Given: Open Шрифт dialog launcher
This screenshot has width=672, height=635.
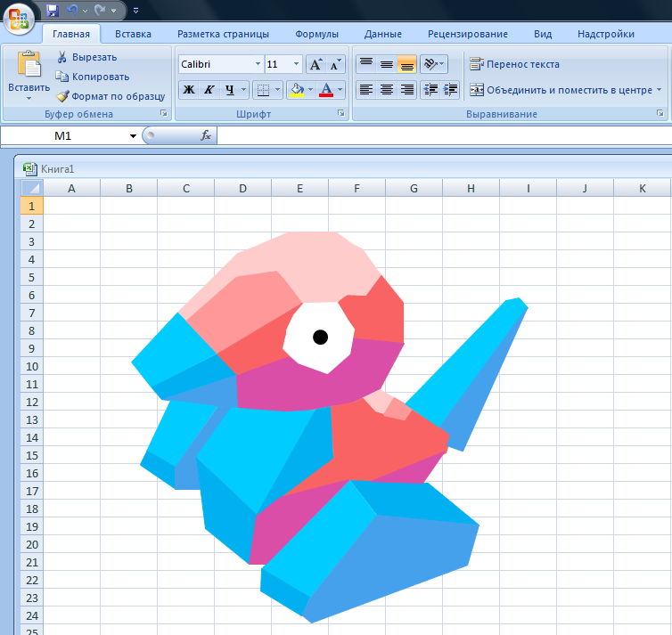Looking at the screenshot, I should coord(341,113).
